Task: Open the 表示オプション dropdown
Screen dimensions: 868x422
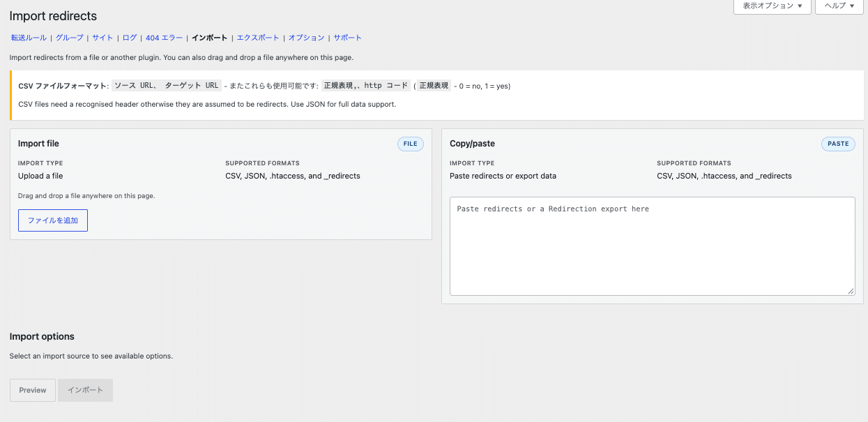Action: click(x=772, y=6)
